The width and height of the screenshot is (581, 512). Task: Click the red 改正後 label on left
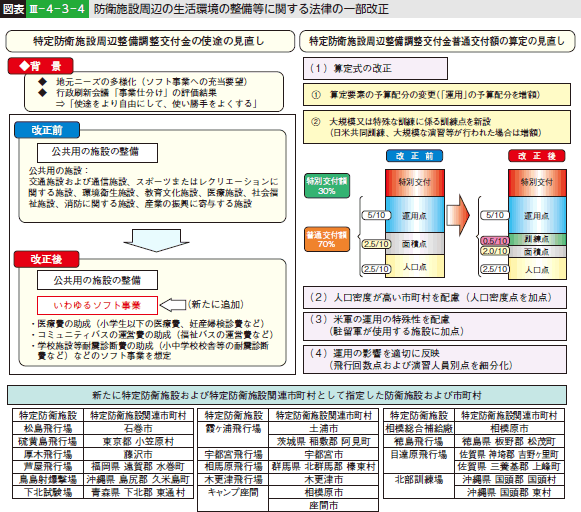(x=46, y=259)
